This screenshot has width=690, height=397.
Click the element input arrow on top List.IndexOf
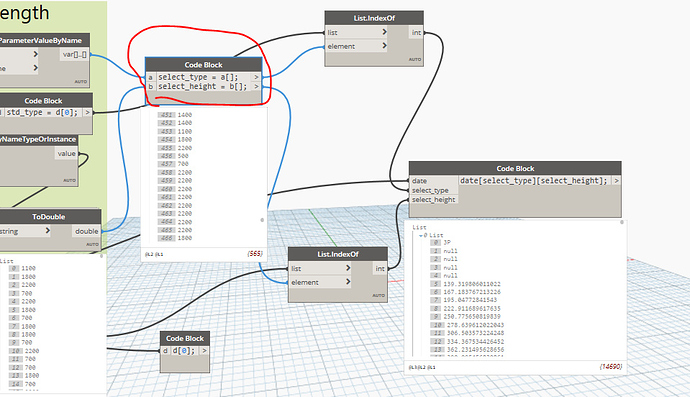point(384,45)
